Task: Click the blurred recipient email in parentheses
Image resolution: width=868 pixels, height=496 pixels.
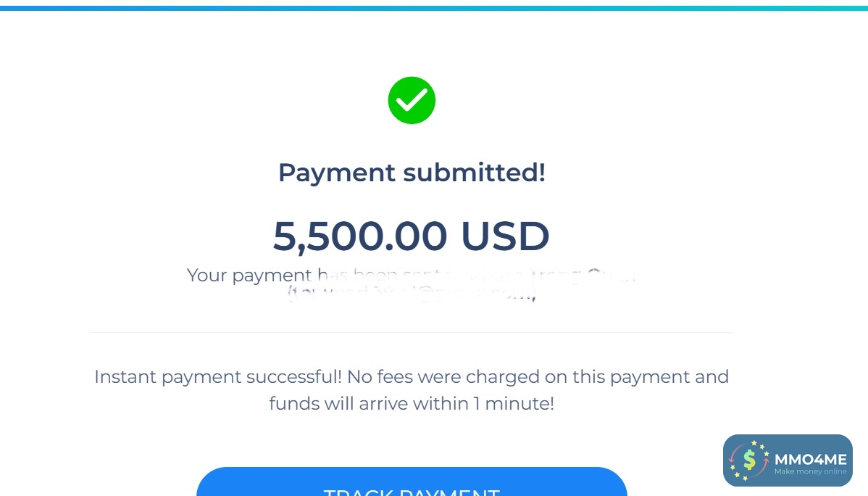Action: tap(412, 294)
